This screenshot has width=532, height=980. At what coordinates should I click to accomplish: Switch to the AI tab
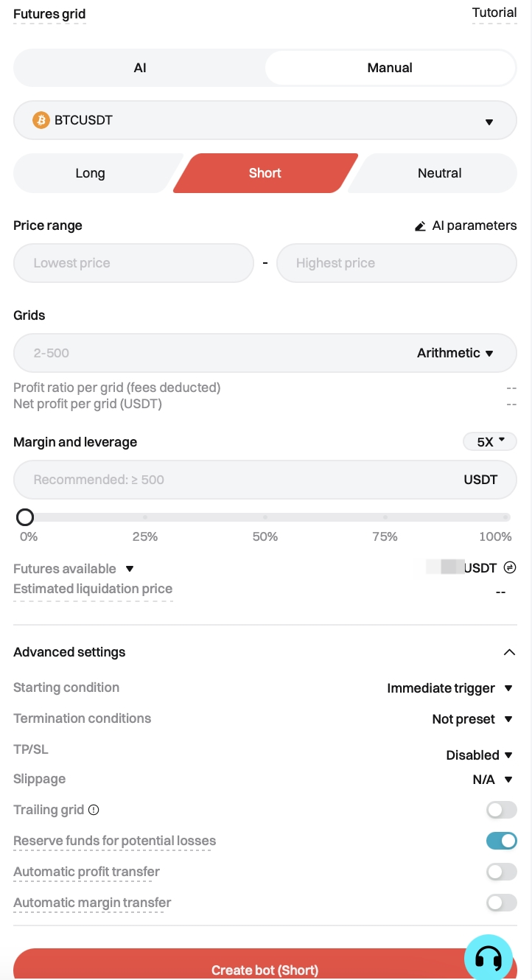pyautogui.click(x=140, y=68)
